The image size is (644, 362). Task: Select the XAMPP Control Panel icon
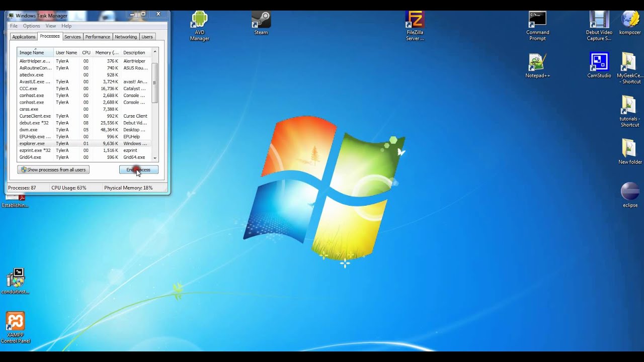coord(15,328)
